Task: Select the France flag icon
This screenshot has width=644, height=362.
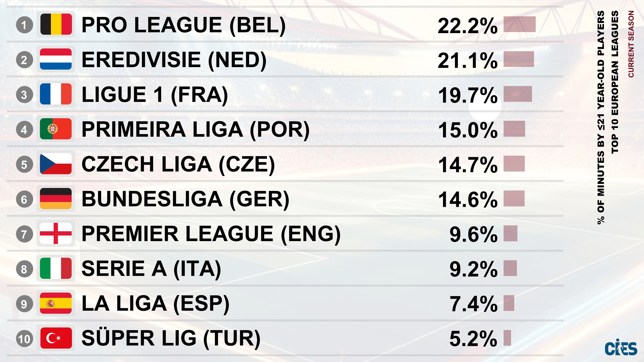Action: pos(56,94)
